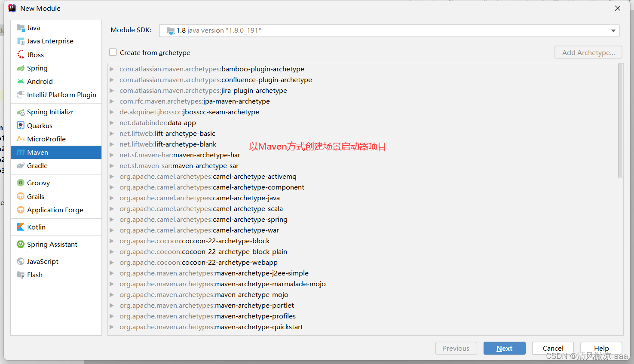Expand jbosscc-seam-archetype node

coord(112,112)
